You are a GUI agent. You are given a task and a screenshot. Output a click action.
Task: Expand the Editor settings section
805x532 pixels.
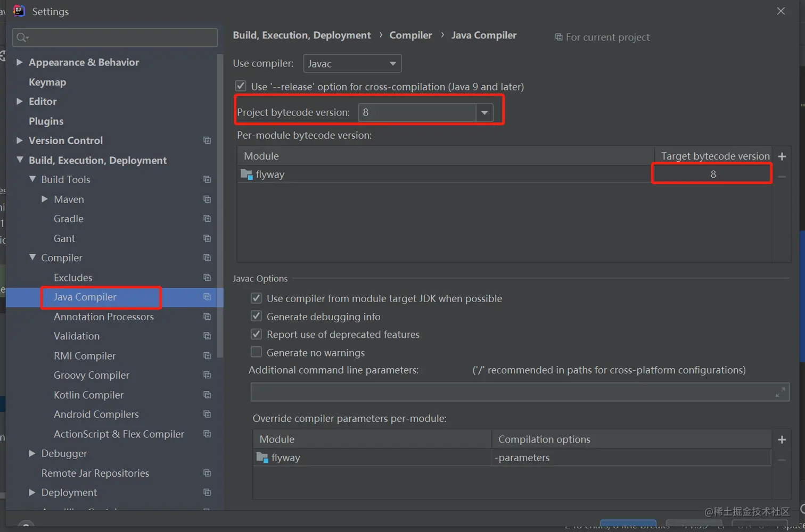20,101
